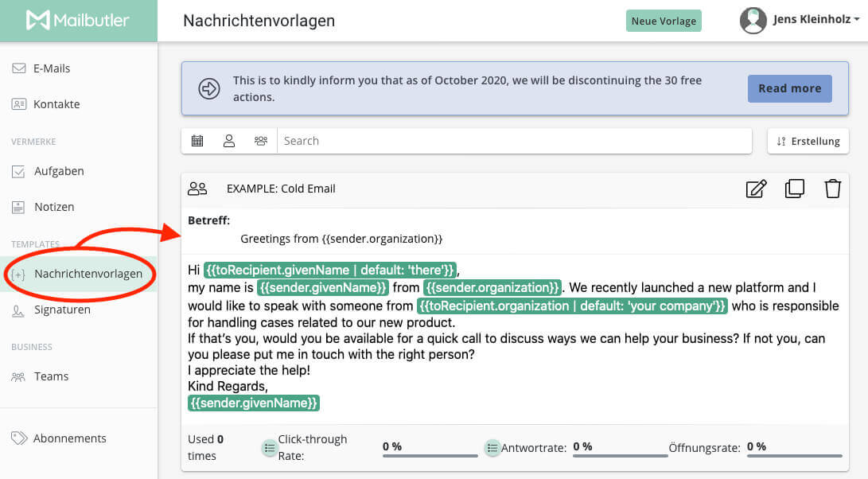Click the EXAMPLE: Cold Email title
This screenshot has height=479, width=868.
[x=281, y=189]
